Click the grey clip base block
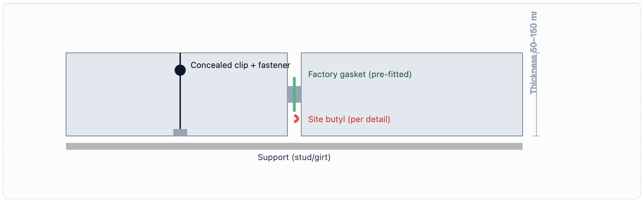Screen dimensions: 644x202 coord(180,133)
